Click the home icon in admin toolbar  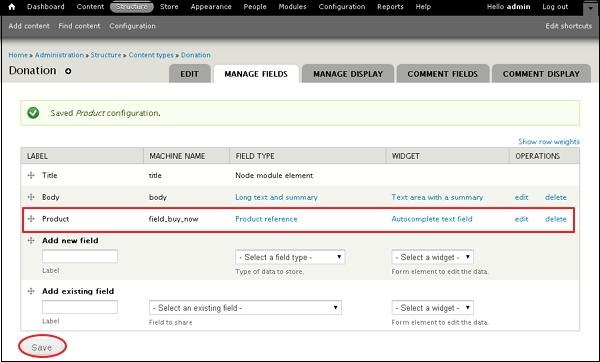point(12,7)
